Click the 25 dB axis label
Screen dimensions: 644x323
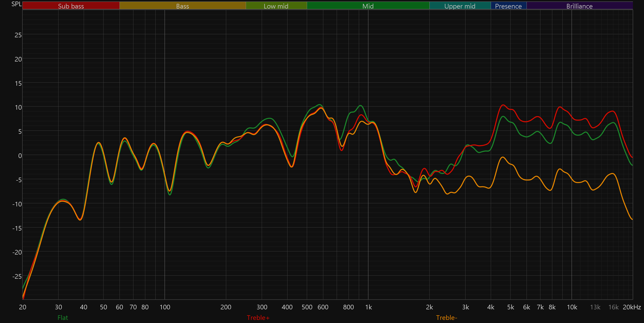[18, 35]
